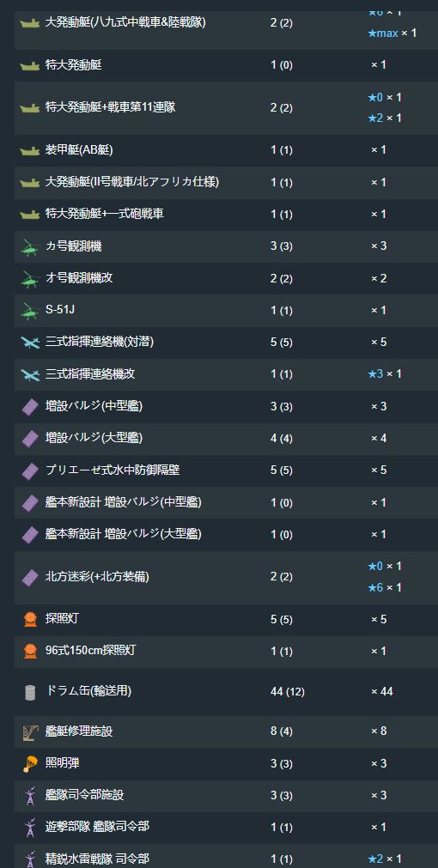The height and width of the screenshot is (868, 438).
Task: Click the ★6 level for 北方迷彩
Action: 375,587
